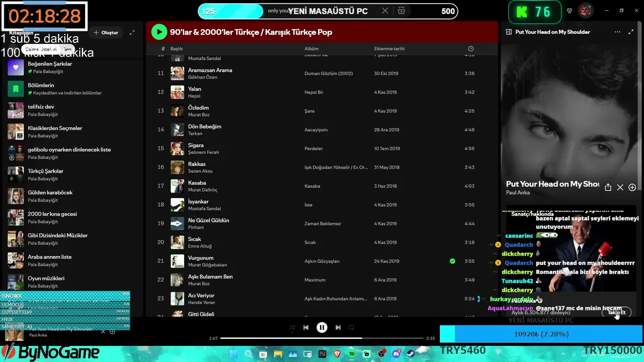
Task: Open Steam from the taskbar
Action: (411, 354)
